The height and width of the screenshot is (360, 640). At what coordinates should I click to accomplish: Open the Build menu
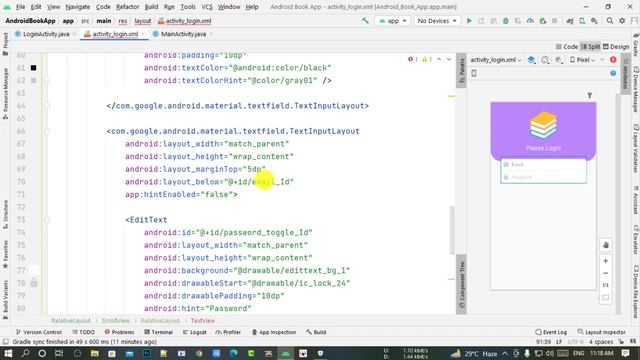151,7
